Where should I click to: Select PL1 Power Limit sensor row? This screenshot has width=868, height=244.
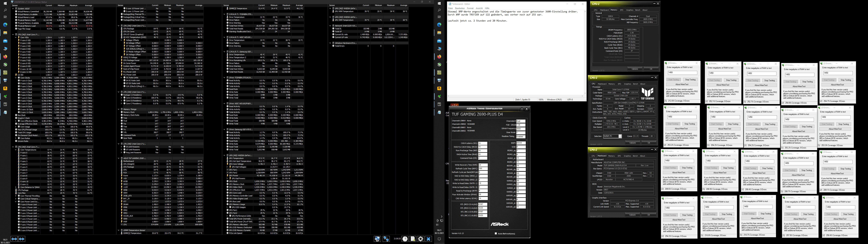coord(162,72)
